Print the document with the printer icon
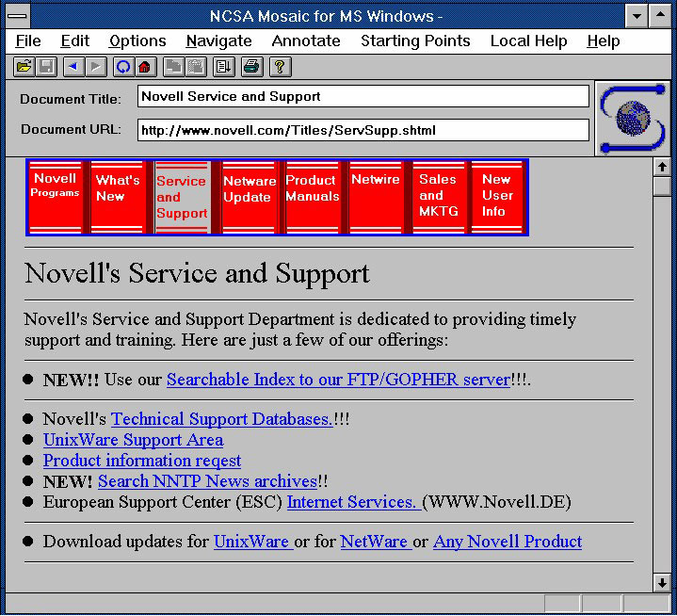The height and width of the screenshot is (616, 677). pyautogui.click(x=252, y=67)
